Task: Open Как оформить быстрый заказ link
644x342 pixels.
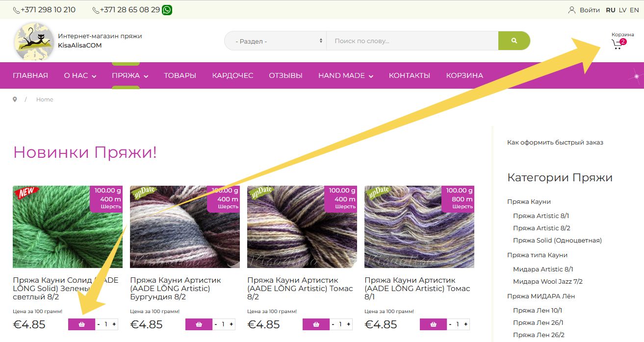Action: 555,143
